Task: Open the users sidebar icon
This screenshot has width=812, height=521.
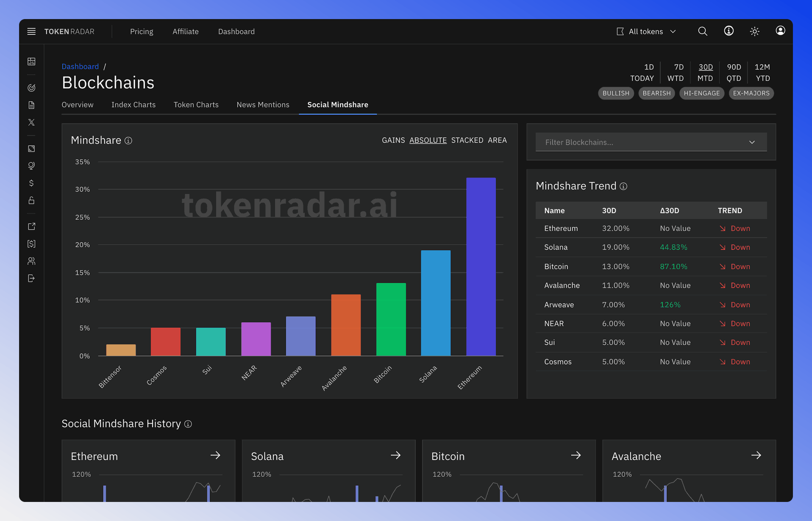Action: 31,261
